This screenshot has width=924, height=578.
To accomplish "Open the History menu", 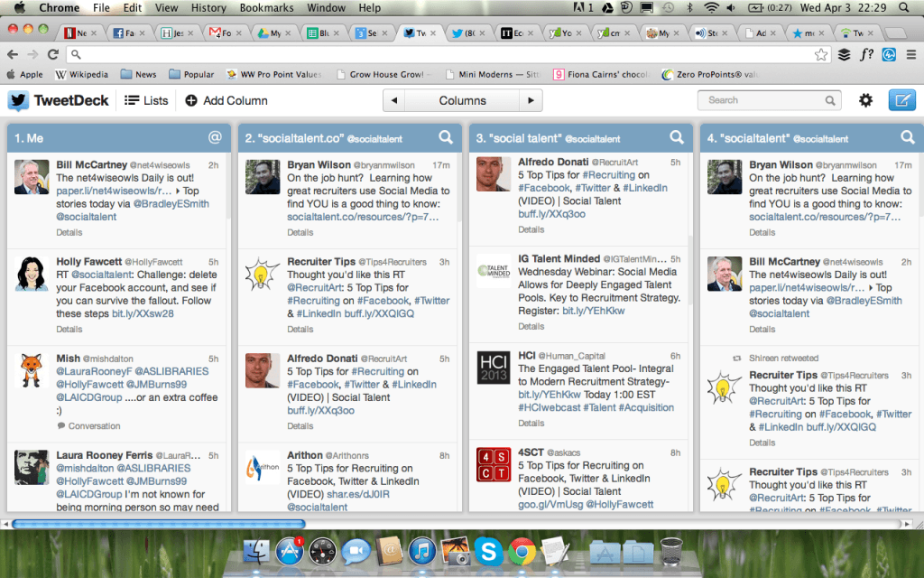I will click(x=208, y=7).
